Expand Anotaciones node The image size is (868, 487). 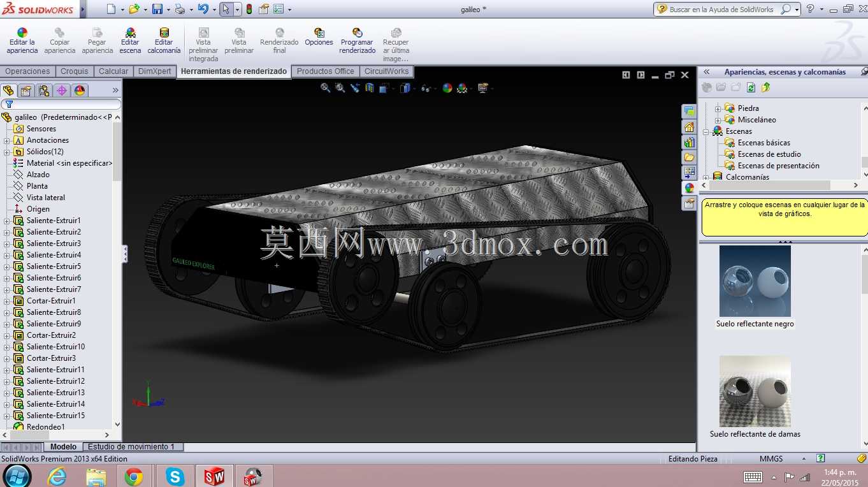(x=7, y=140)
